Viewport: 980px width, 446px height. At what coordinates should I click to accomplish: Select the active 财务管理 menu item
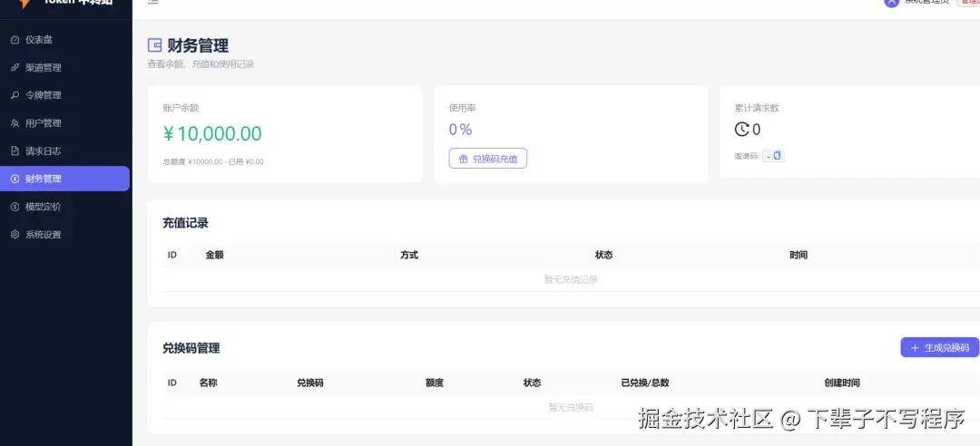tap(65, 179)
